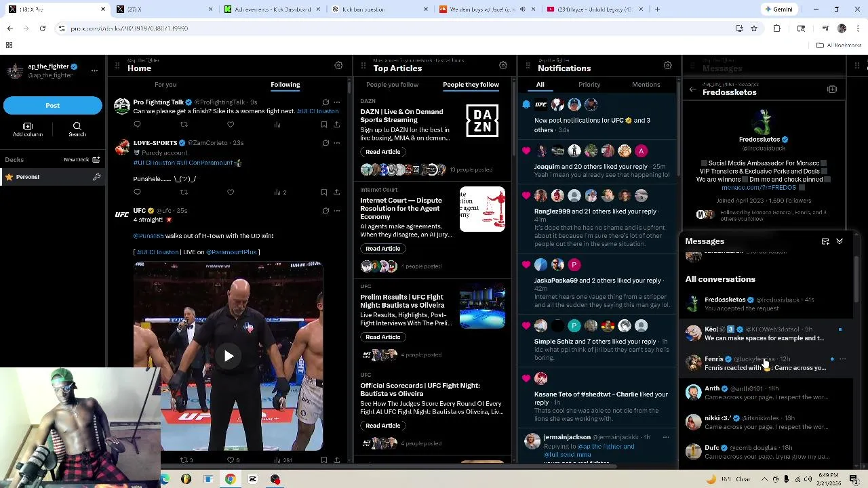This screenshot has width=868, height=488.
Task: Select the Following tab in Home
Action: pyautogui.click(x=285, y=85)
